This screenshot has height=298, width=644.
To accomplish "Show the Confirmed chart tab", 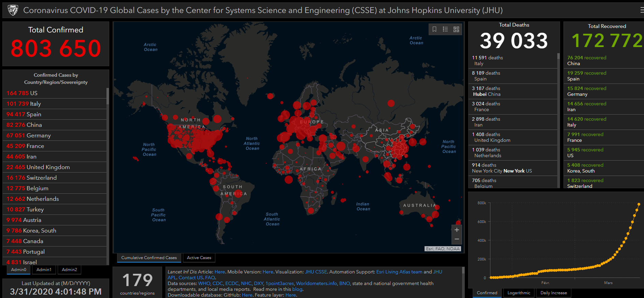I will point(487,293).
